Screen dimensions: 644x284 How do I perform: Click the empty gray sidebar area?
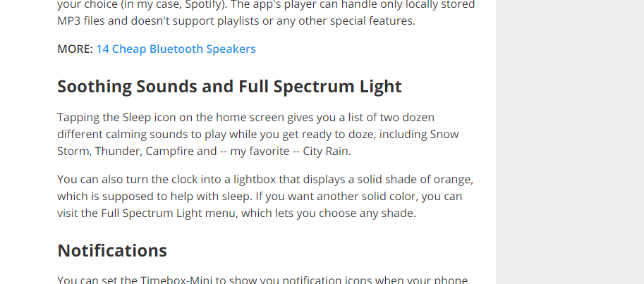pyautogui.click(x=569, y=141)
